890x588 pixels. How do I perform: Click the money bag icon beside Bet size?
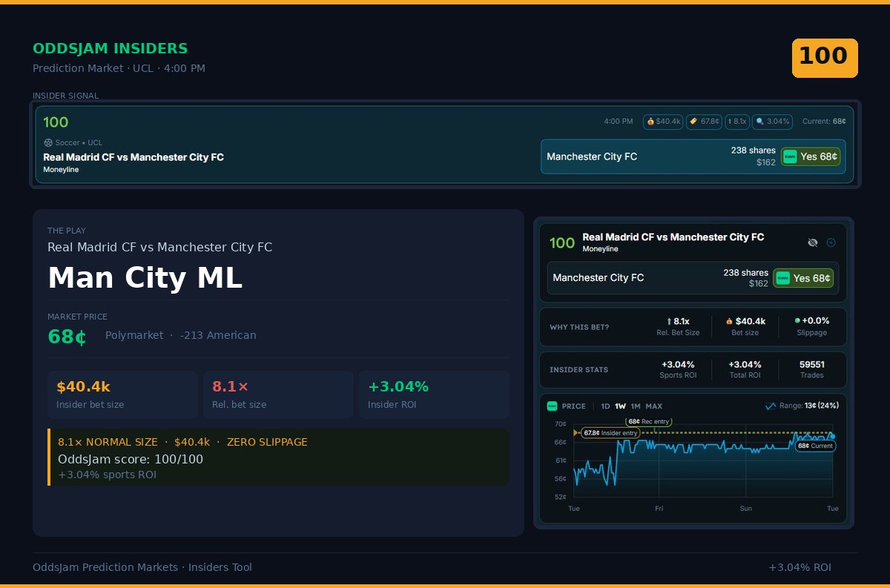pyautogui.click(x=729, y=322)
